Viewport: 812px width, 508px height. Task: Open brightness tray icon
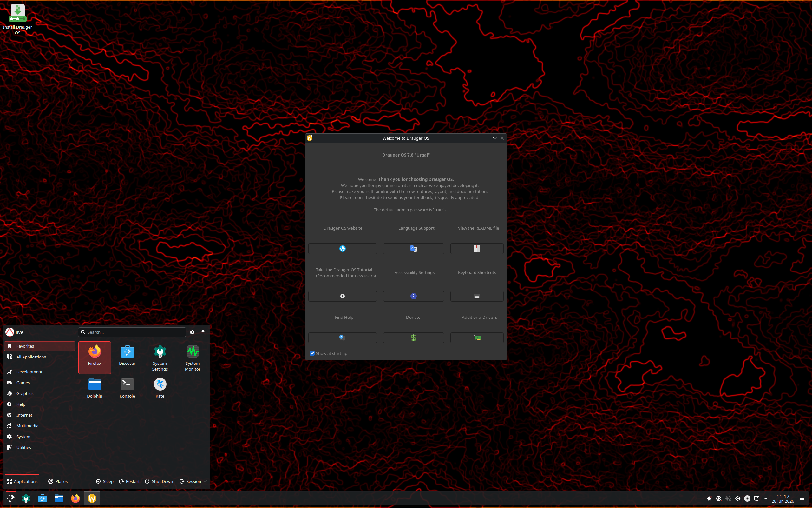[x=737, y=498]
